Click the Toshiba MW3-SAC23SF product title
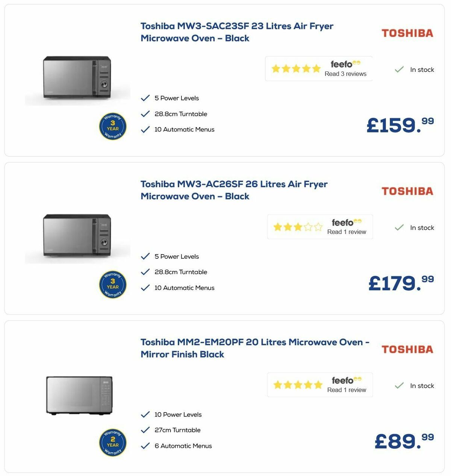Image resolution: width=451 pixels, height=476 pixels. (236, 32)
